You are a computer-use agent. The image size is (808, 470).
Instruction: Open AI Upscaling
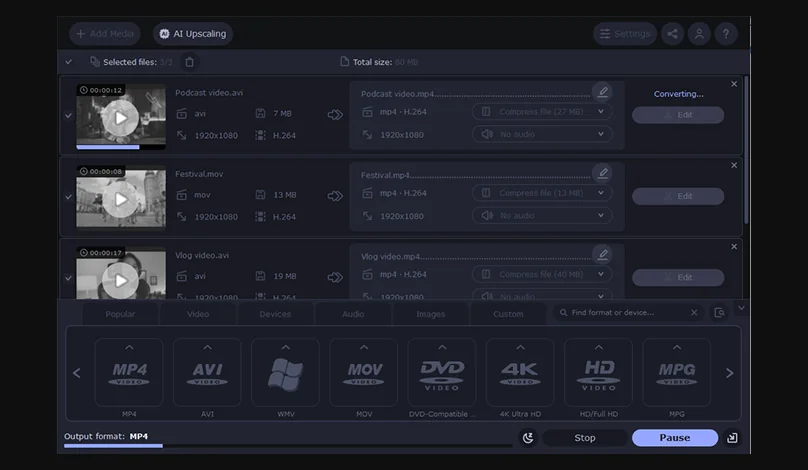193,34
